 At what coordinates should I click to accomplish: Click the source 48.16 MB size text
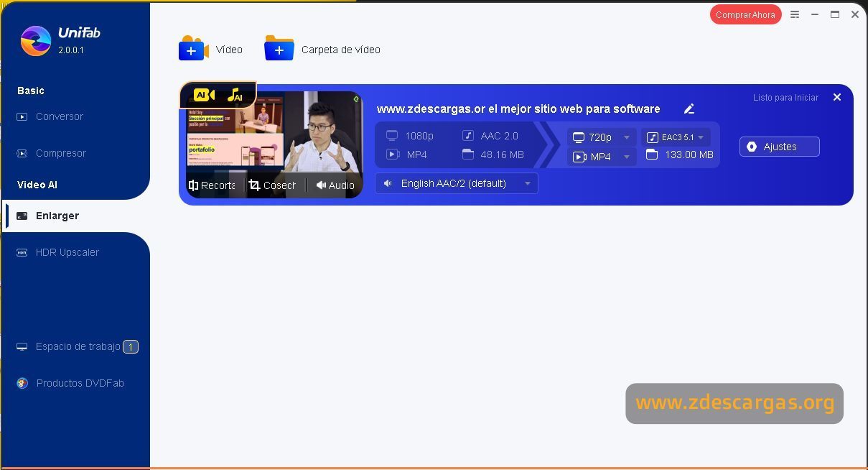pyautogui.click(x=503, y=155)
